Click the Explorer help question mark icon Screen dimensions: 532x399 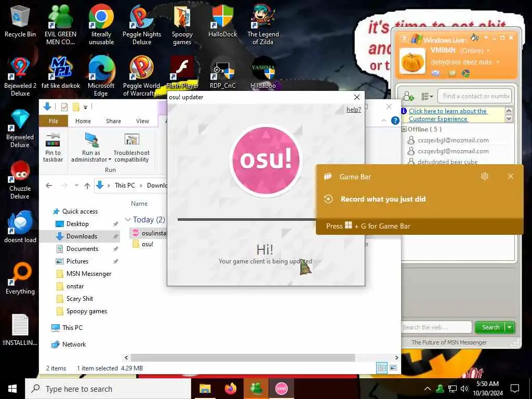tap(395, 121)
